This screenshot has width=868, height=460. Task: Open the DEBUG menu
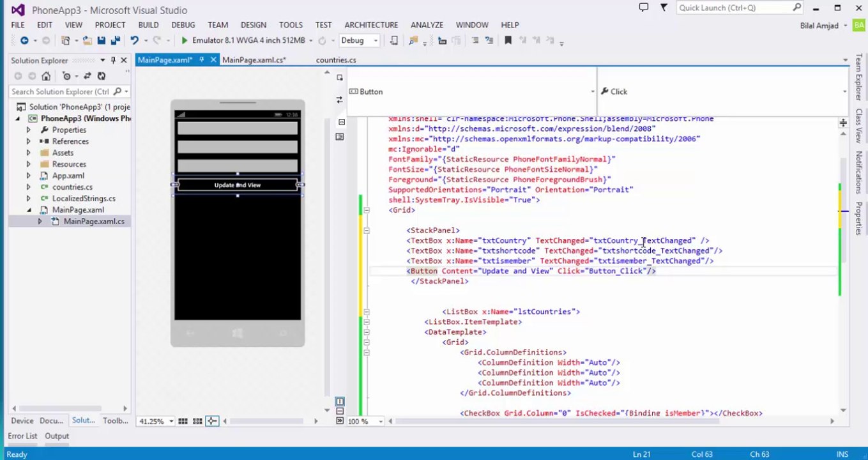[x=183, y=25]
